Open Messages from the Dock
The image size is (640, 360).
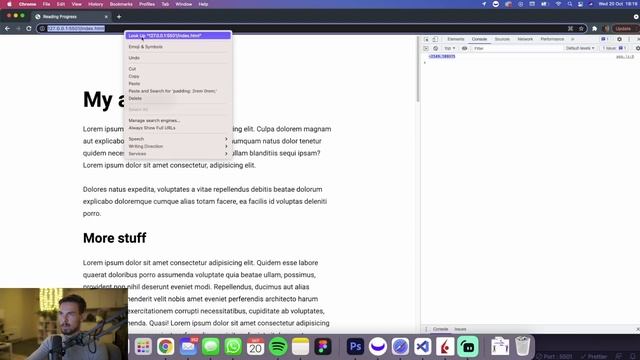pos(211,347)
